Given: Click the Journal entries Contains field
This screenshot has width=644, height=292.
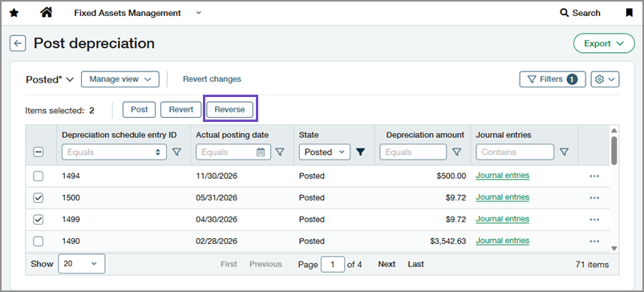Looking at the screenshot, I should point(515,152).
